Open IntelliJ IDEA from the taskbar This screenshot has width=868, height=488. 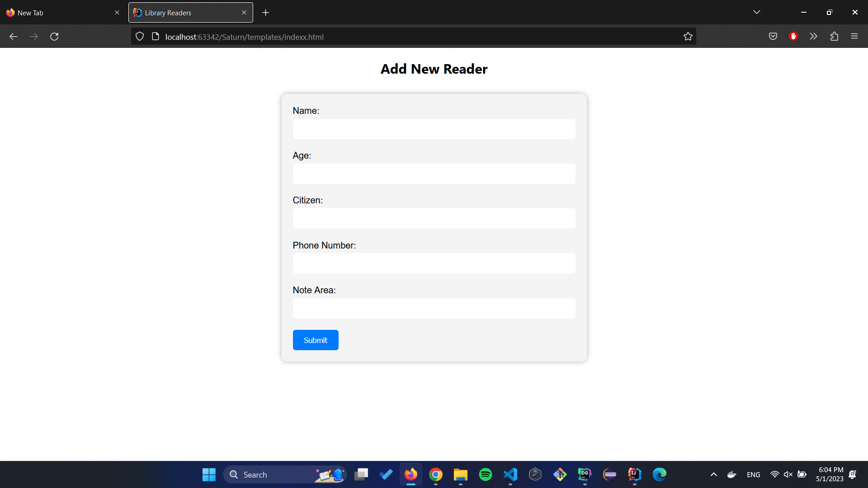(634, 474)
